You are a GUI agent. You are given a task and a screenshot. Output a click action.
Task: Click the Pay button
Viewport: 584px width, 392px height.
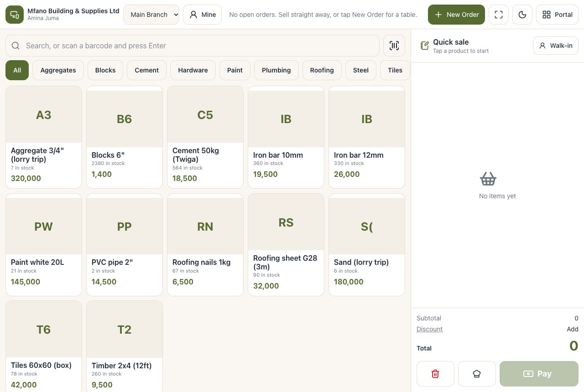pyautogui.click(x=539, y=374)
